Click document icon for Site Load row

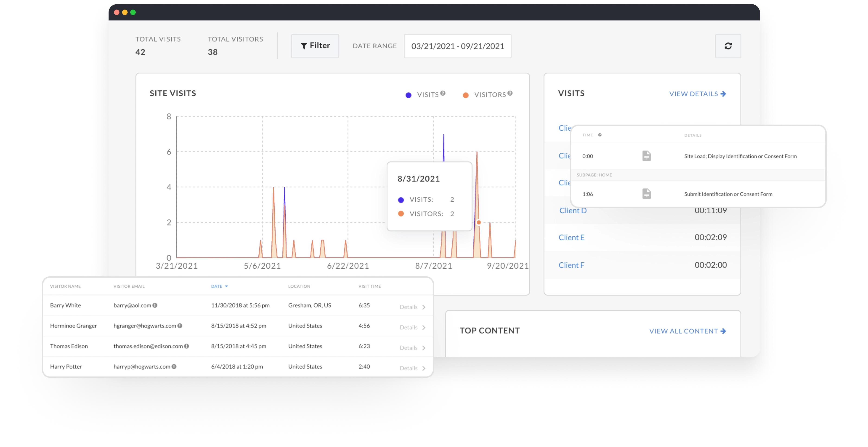pyautogui.click(x=646, y=156)
